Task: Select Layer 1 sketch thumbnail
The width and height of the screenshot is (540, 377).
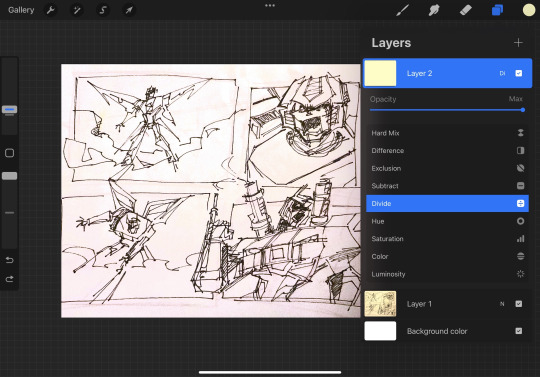Action: [x=380, y=304]
